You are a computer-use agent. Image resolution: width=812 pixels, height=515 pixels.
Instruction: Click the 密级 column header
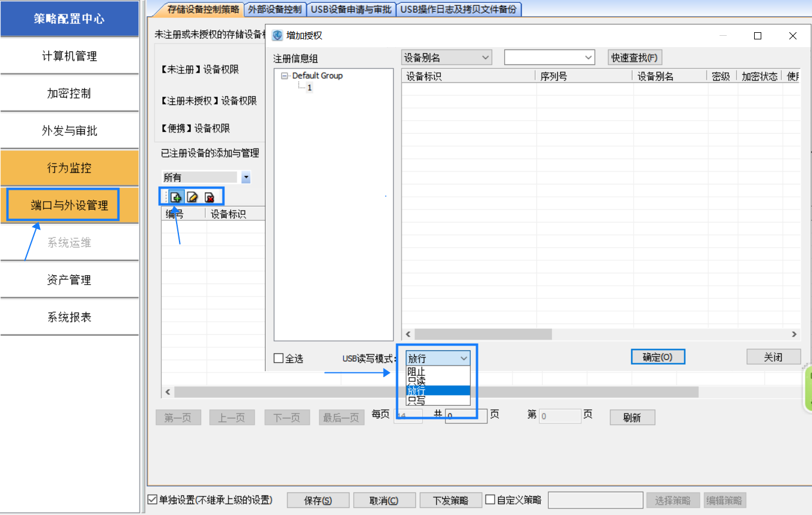coord(722,76)
